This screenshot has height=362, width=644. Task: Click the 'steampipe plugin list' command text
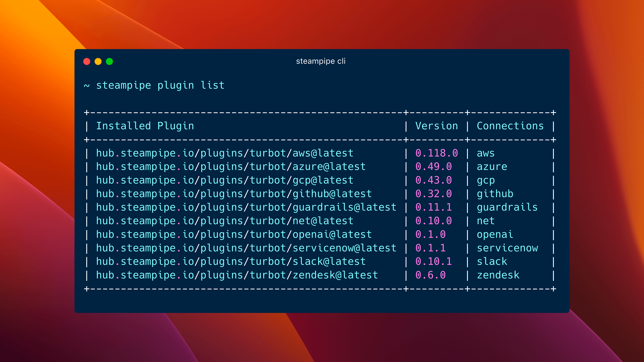pyautogui.click(x=160, y=85)
